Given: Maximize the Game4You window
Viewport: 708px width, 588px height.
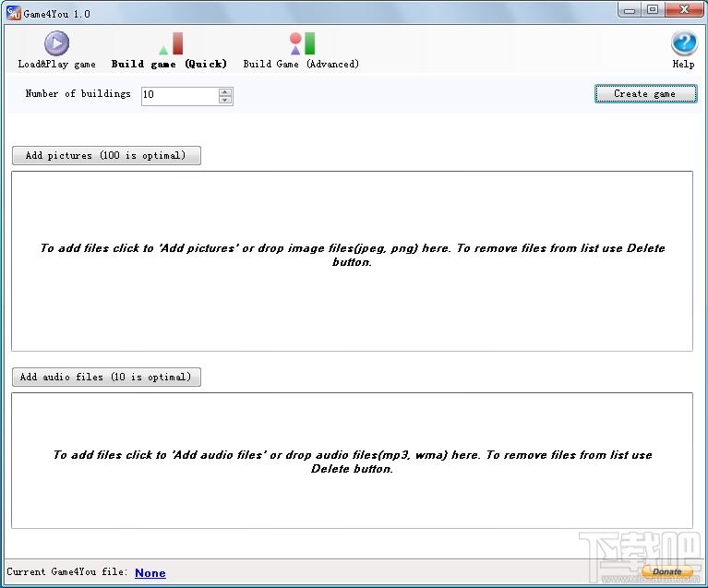Looking at the screenshot, I should coord(653,9).
